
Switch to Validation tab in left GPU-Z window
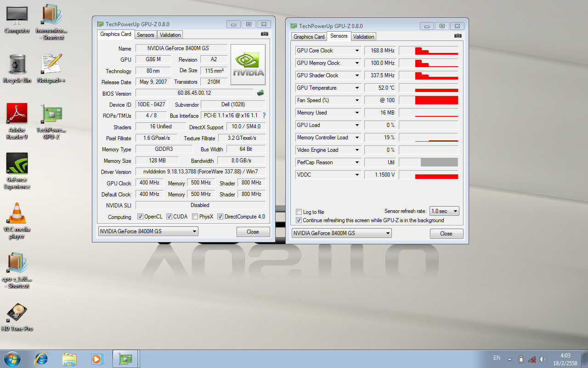click(170, 34)
